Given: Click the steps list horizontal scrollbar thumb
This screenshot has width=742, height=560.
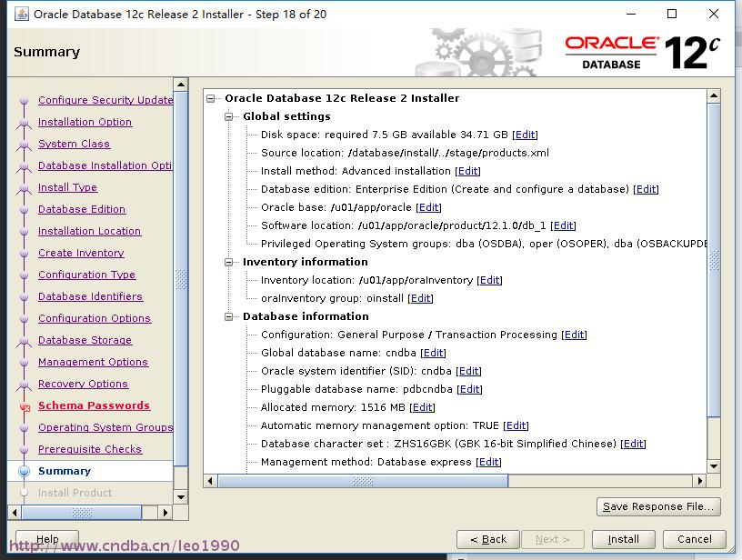Looking at the screenshot, I should (82, 512).
